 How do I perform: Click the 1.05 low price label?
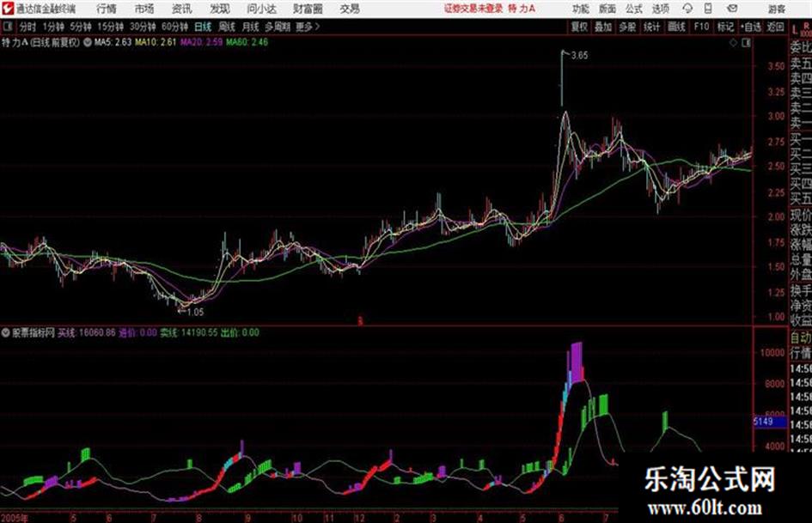[x=195, y=313]
